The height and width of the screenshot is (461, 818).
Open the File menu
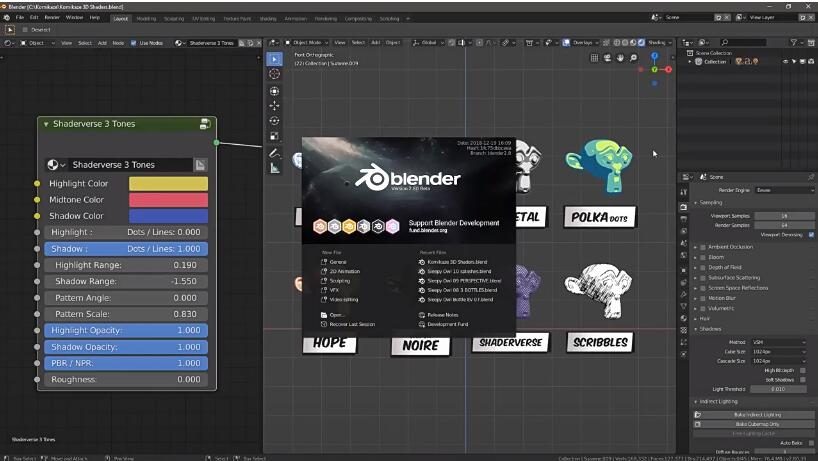[20, 18]
